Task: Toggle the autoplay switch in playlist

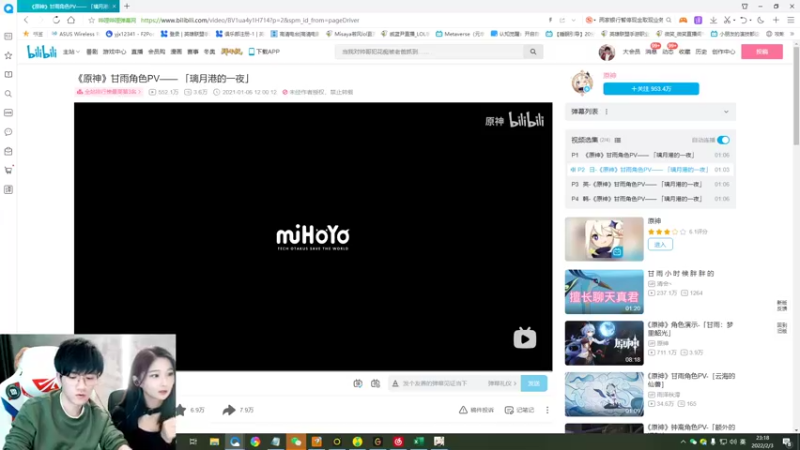Action: click(723, 140)
